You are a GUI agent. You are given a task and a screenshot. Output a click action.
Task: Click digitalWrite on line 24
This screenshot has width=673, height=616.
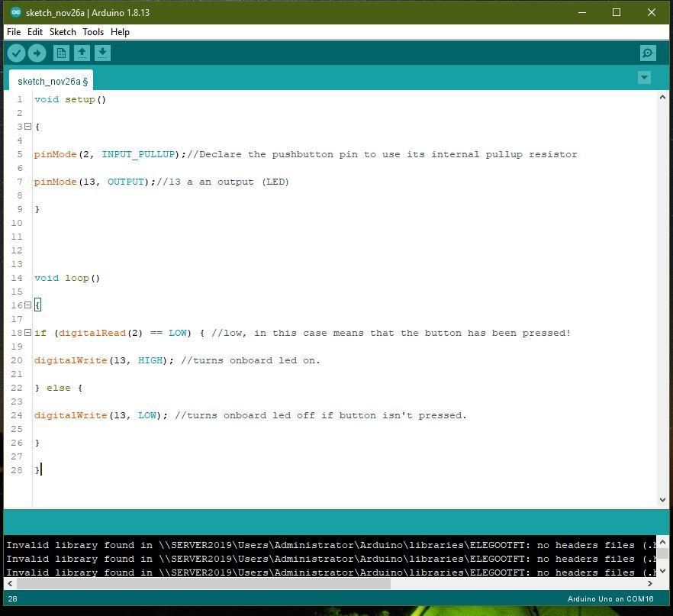pyautogui.click(x=71, y=415)
